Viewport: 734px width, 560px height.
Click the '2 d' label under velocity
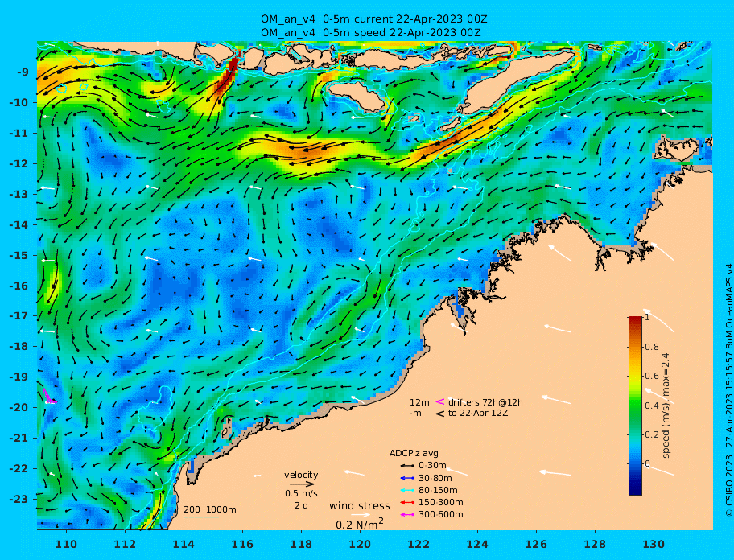(302, 506)
